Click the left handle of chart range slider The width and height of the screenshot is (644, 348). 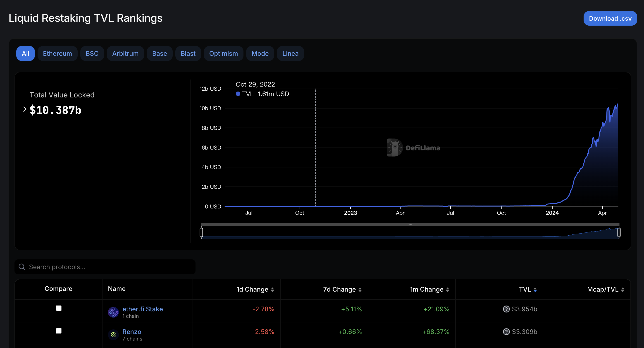point(201,232)
